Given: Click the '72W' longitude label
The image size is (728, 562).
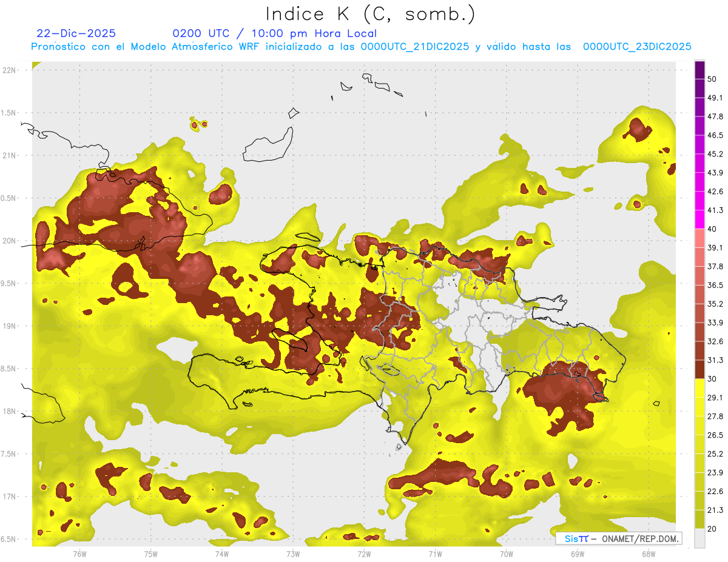Looking at the screenshot, I should (364, 554).
